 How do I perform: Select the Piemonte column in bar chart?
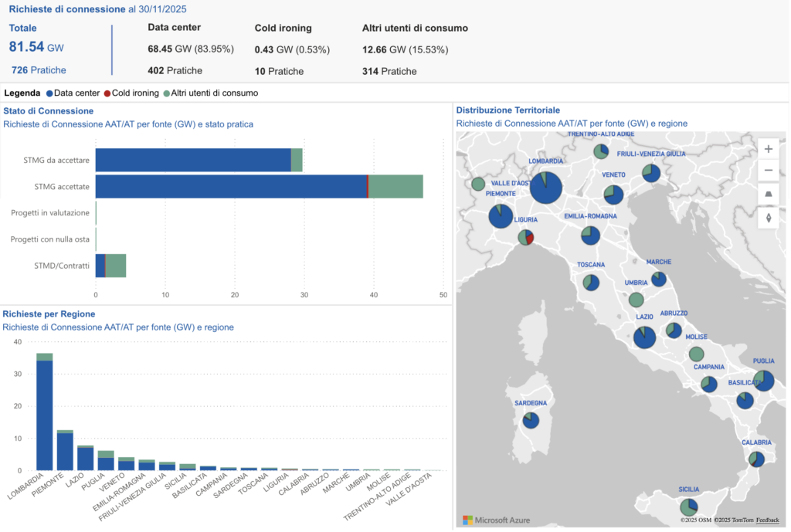pyautogui.click(x=65, y=452)
